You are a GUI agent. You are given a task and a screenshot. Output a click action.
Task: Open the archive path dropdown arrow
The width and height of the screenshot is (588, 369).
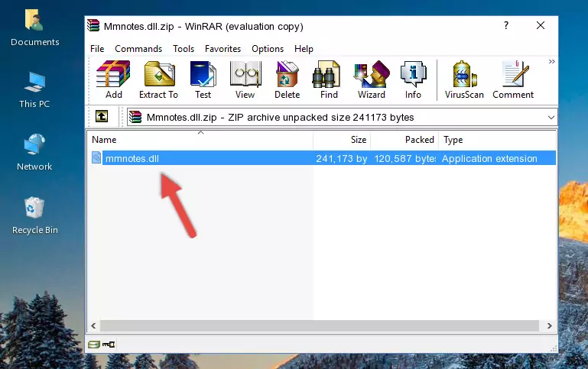tap(551, 117)
